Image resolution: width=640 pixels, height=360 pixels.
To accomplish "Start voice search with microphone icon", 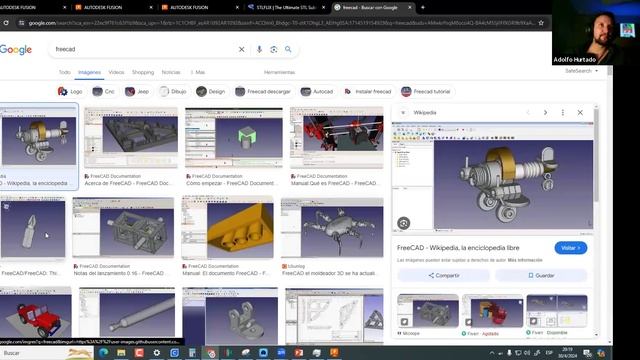I will [259, 49].
